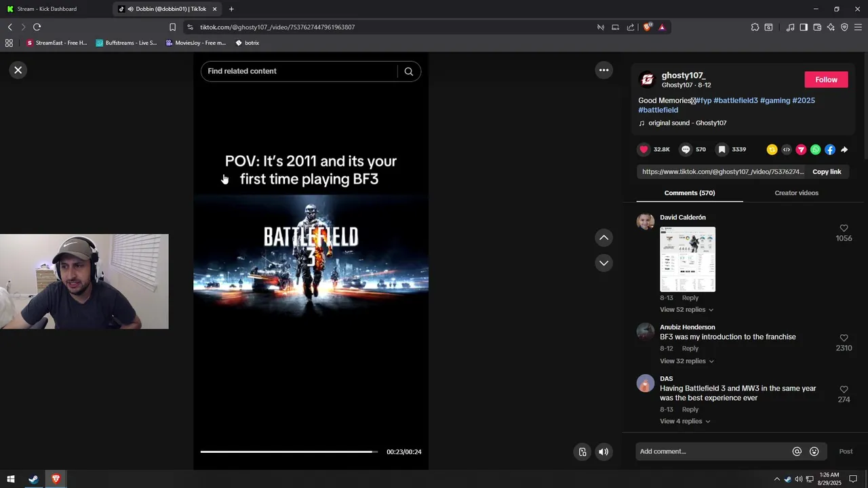Click the Post comment button
The width and height of the screenshot is (868, 488).
click(846, 451)
